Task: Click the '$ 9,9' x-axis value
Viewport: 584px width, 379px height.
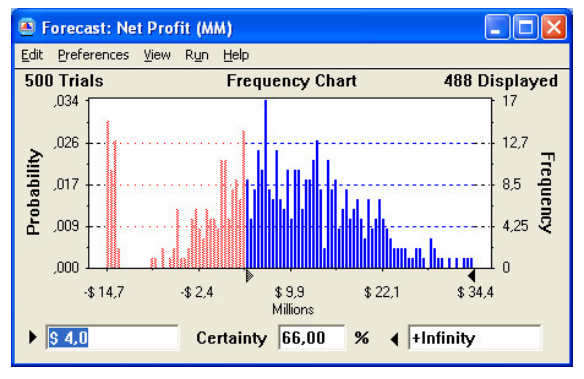Action: pos(289,292)
